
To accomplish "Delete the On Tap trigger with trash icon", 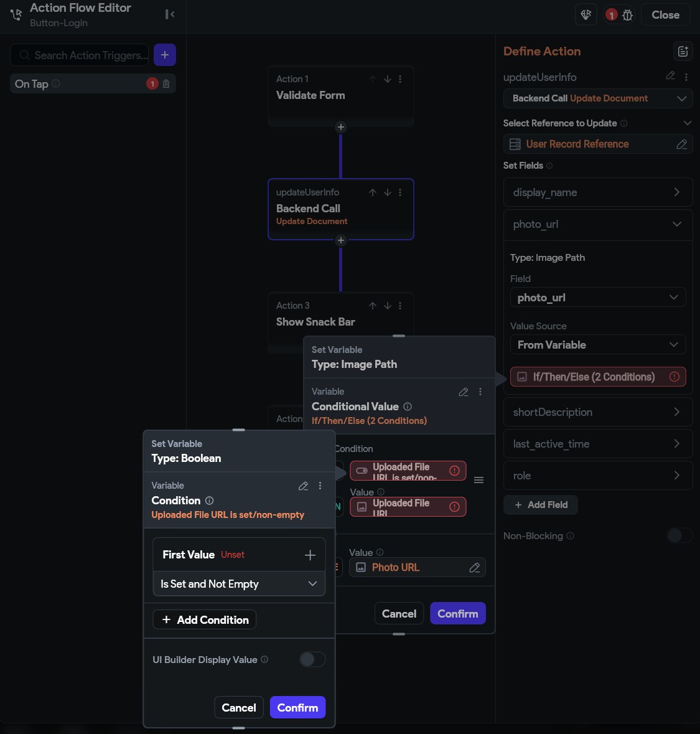I will pos(166,84).
